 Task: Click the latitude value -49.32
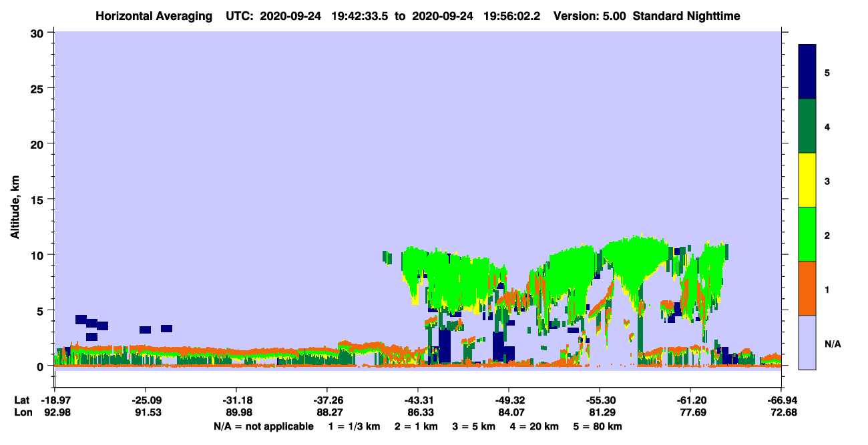point(509,400)
